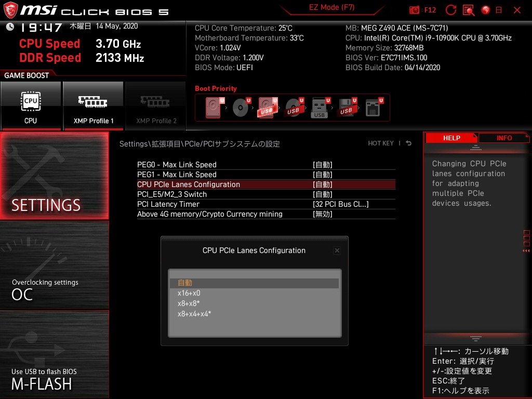This screenshot has height=399, width=532.
Task: Select the network boot device icon
Action: (374, 108)
